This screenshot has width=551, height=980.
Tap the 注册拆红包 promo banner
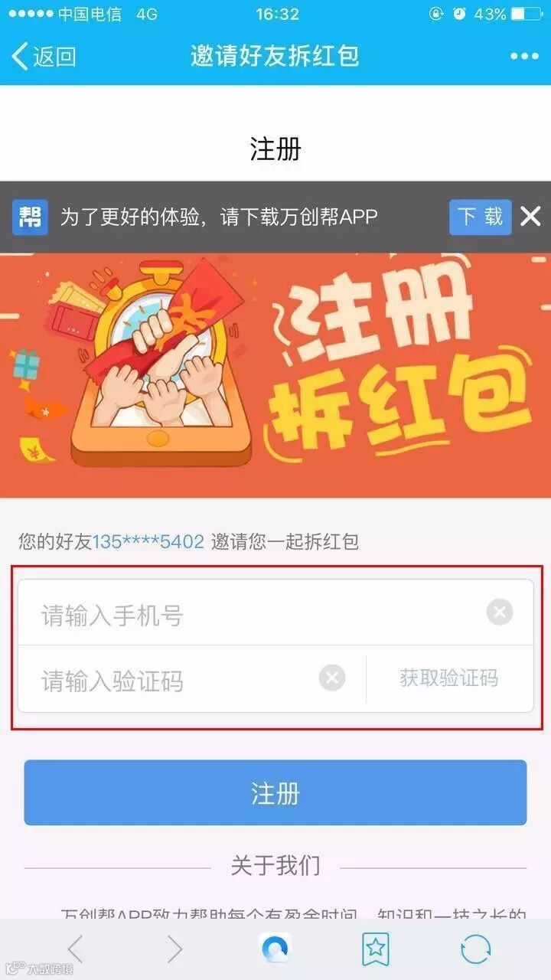tap(275, 375)
